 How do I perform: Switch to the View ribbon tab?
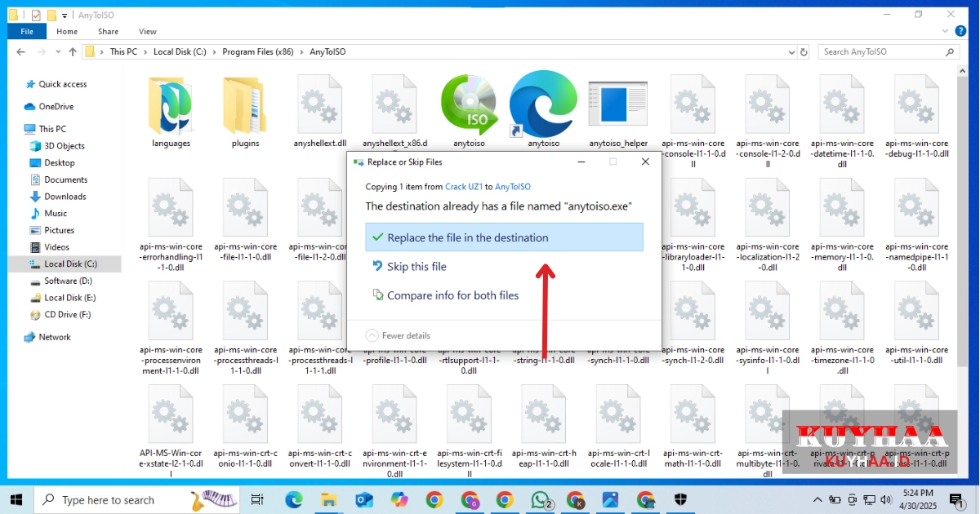148,32
